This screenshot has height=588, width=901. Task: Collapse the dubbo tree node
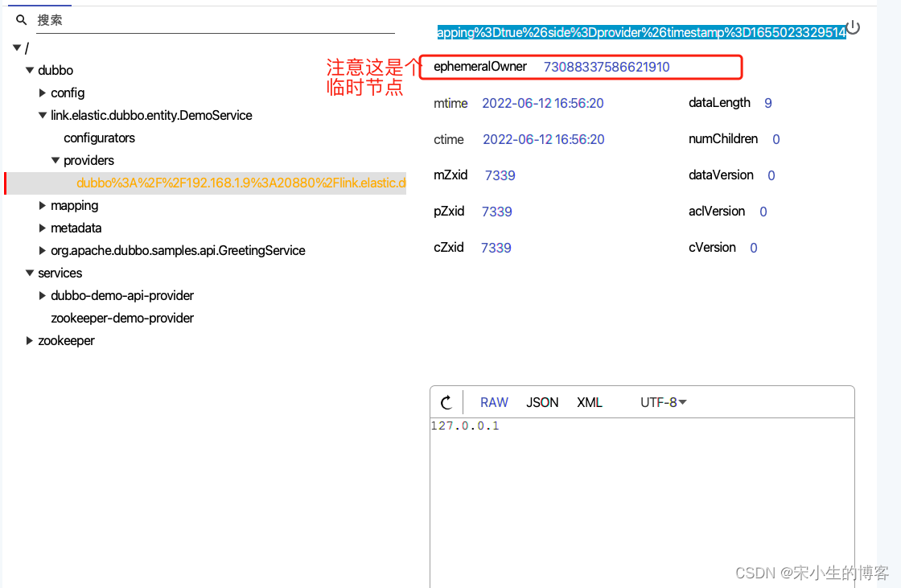click(30, 71)
